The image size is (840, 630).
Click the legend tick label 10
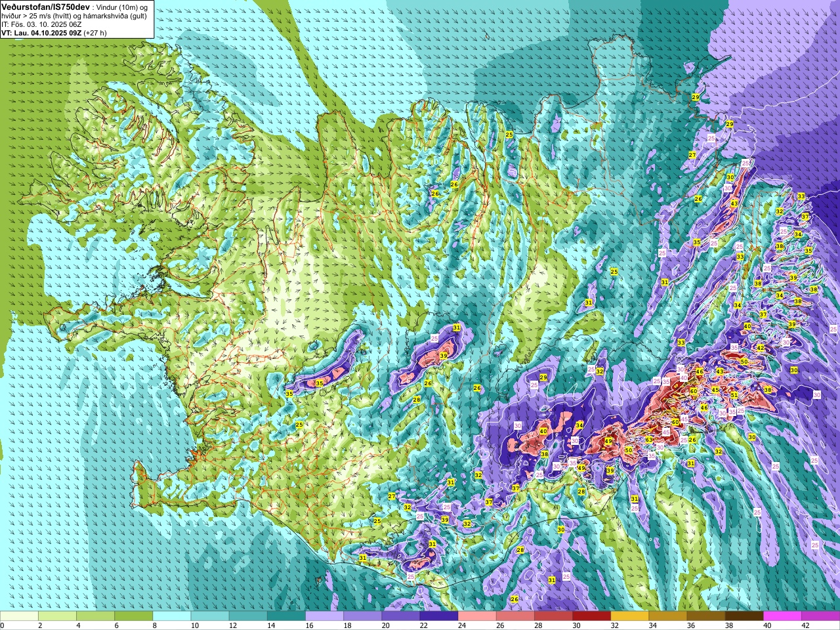pos(195,625)
